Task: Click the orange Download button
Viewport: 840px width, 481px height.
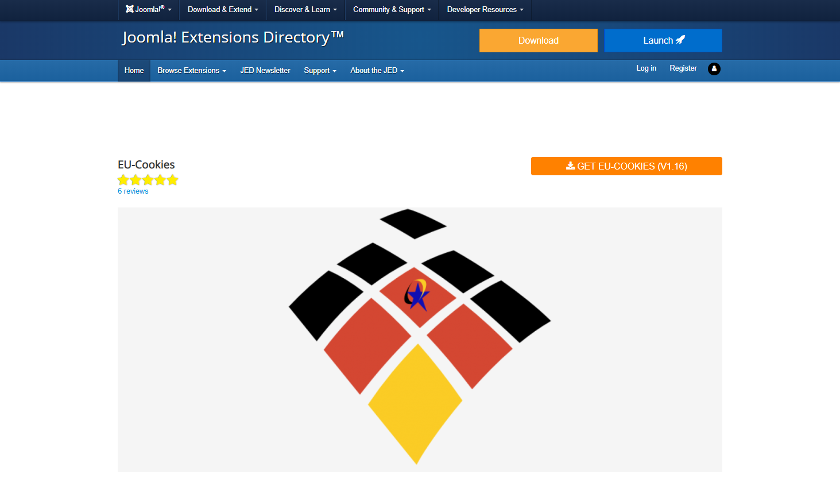Action: tap(538, 41)
